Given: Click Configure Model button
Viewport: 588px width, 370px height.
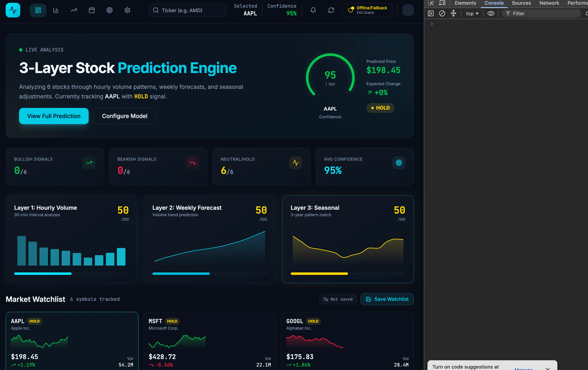Looking at the screenshot, I should point(125,116).
